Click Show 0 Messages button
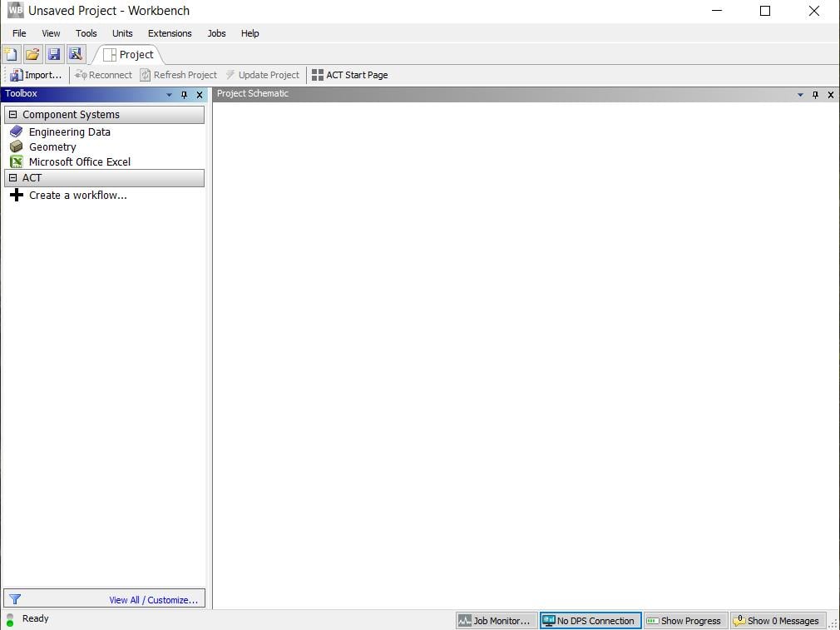This screenshot has width=840, height=630. click(x=777, y=621)
